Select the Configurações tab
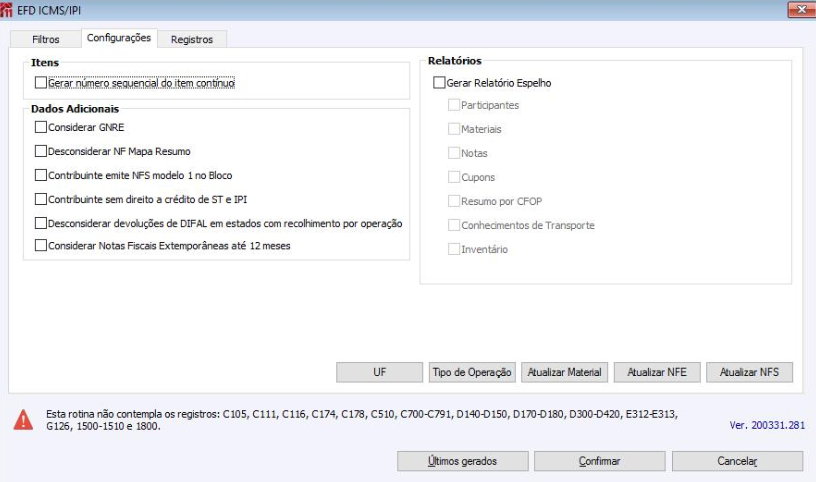The width and height of the screenshot is (816, 482). click(119, 38)
